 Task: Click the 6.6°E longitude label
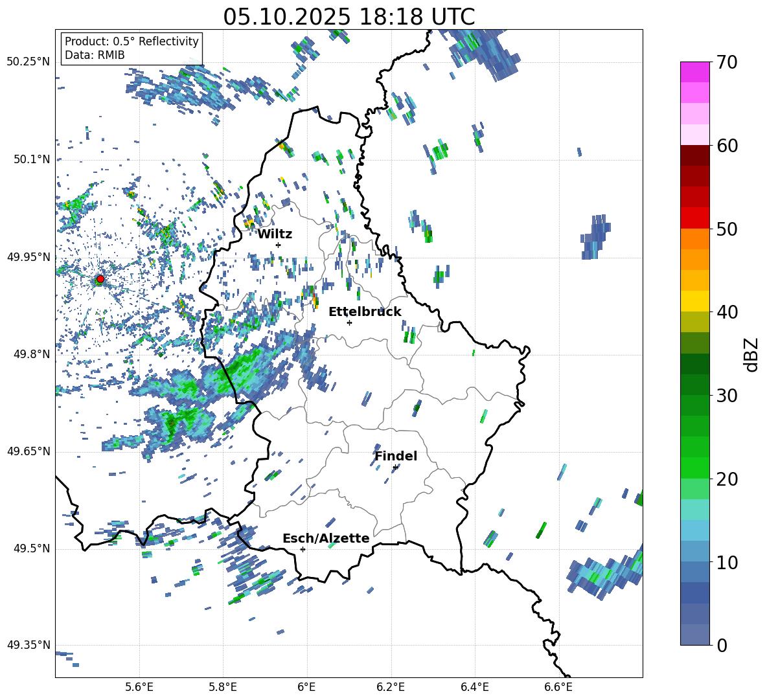coord(558,687)
